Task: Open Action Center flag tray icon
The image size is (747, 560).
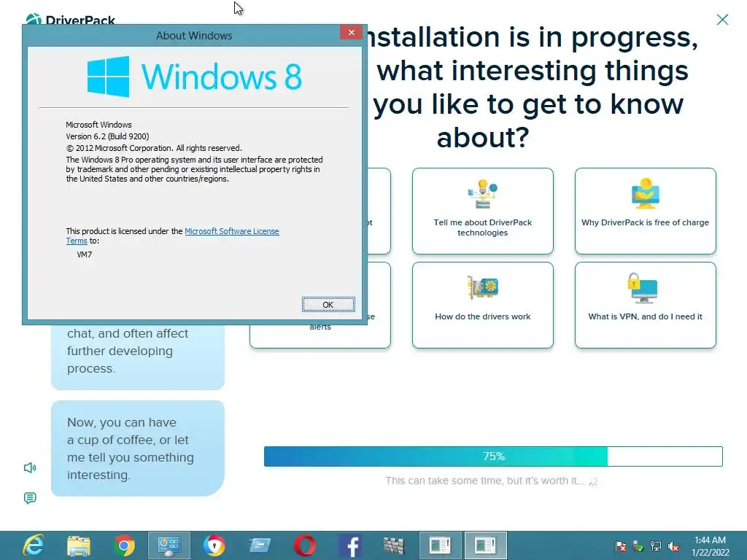Action: [620, 546]
